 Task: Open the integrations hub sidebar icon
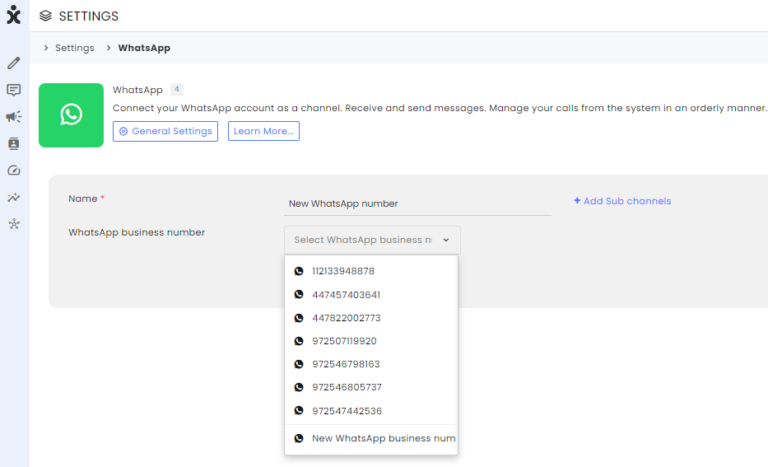[14, 224]
